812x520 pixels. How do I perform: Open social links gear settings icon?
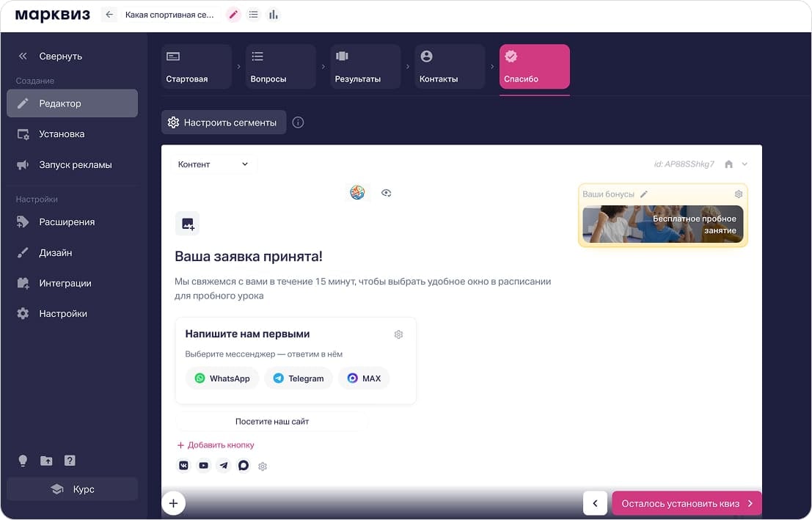(x=263, y=466)
